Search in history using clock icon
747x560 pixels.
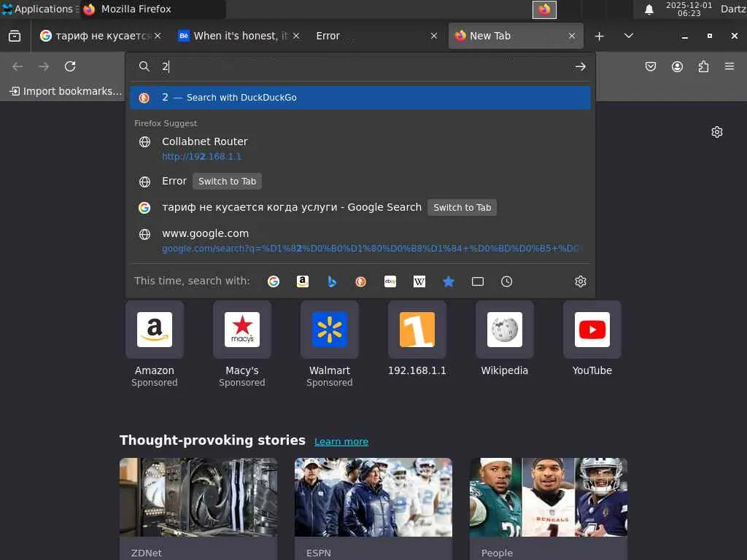(507, 281)
